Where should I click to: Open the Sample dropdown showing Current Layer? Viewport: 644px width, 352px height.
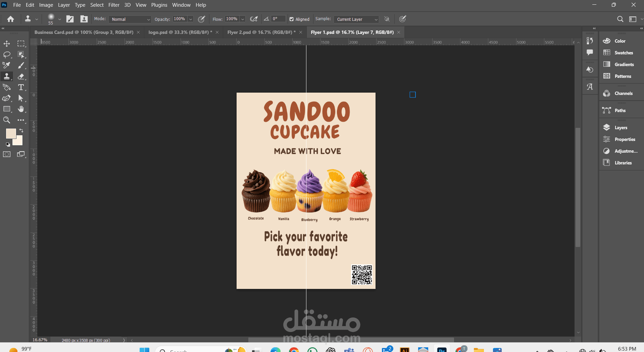[x=356, y=19]
